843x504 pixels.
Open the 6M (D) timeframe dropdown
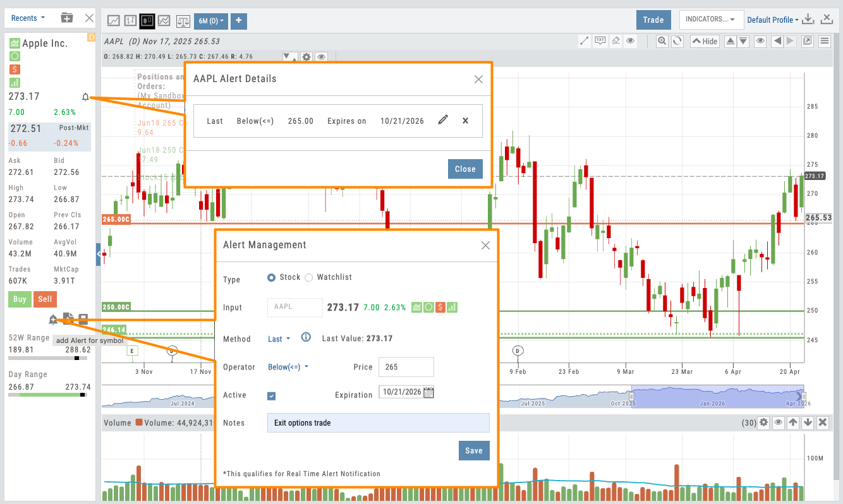[210, 21]
